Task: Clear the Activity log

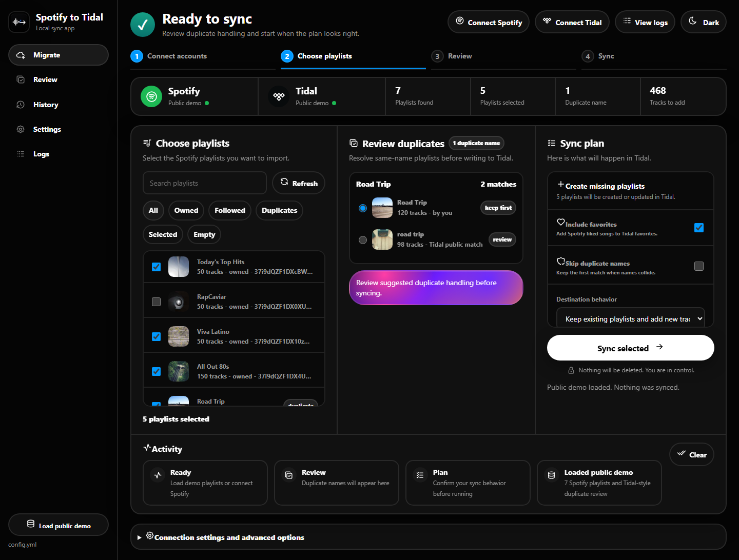Action: pos(692,454)
